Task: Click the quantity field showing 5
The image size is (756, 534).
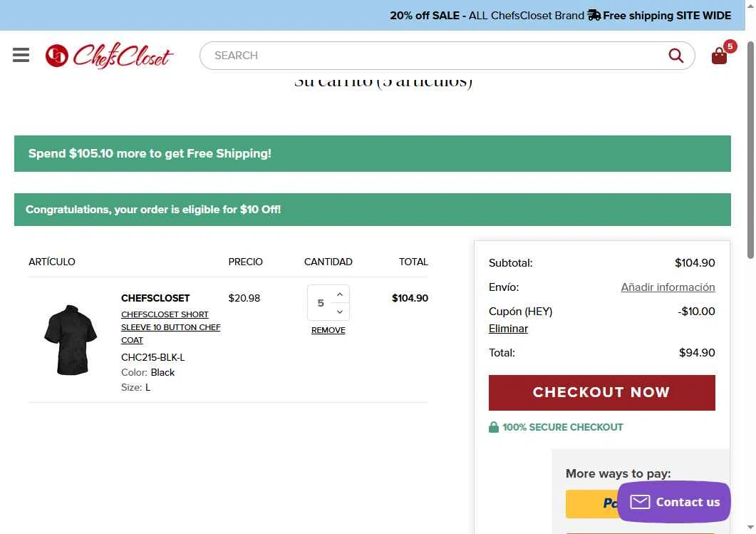Action: click(x=321, y=303)
